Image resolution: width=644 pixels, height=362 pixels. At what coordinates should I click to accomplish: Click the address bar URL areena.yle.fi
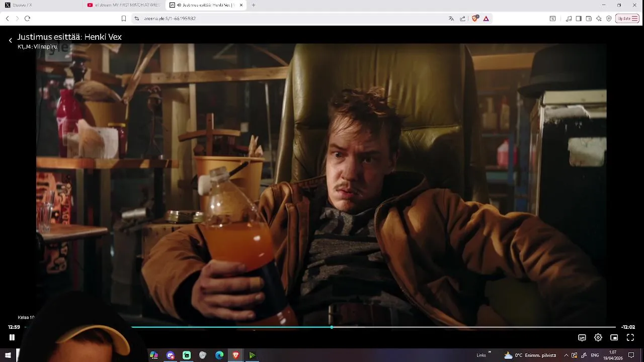(170, 19)
